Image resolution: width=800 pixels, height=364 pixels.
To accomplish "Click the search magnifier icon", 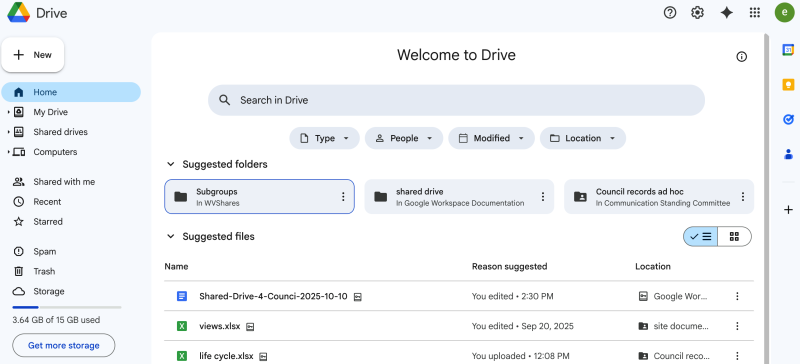I will click(x=224, y=100).
